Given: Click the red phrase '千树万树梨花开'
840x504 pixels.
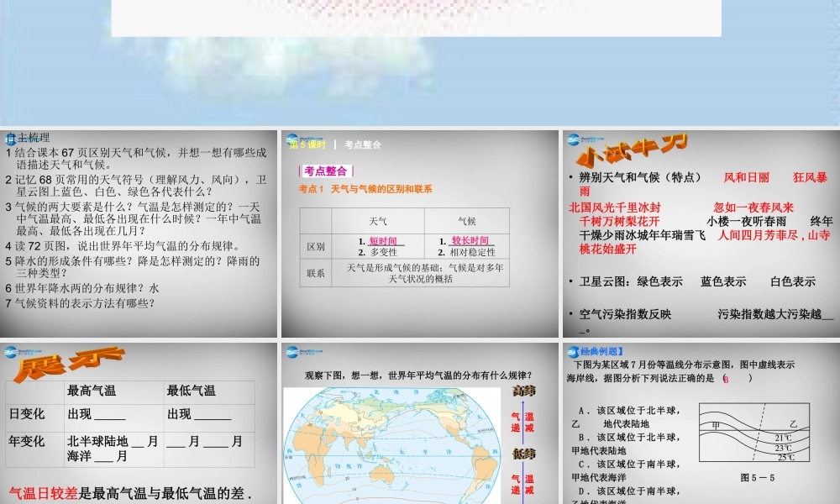Looking at the screenshot, I should 619,221.
